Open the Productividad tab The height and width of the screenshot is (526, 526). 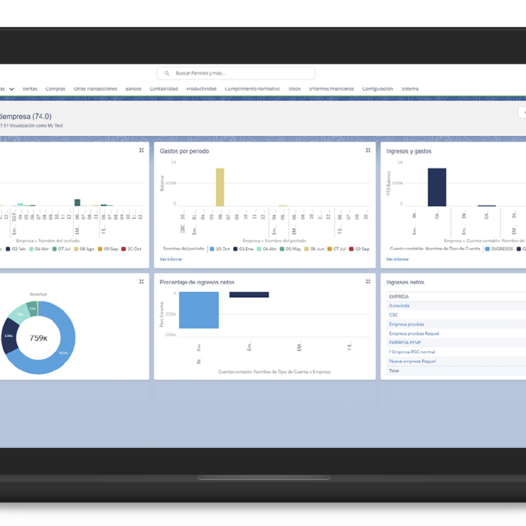[201, 89]
